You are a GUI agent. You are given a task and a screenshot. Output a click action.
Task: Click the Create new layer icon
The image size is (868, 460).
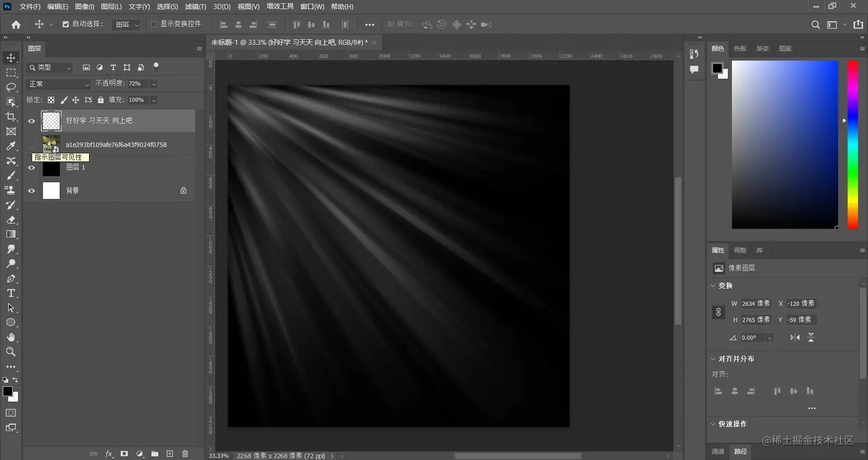pyautogui.click(x=169, y=454)
